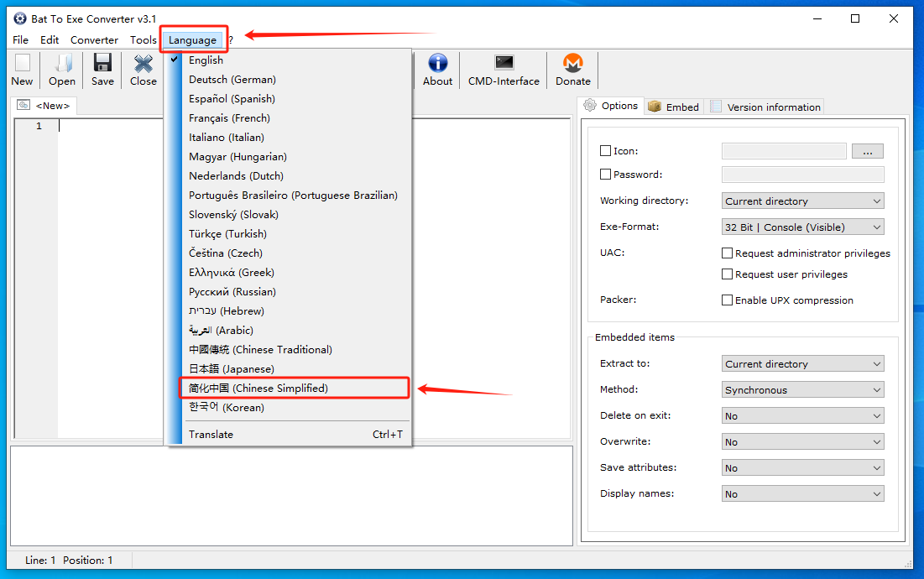The height and width of the screenshot is (579, 924).
Task: Open the Display names dropdown
Action: [x=802, y=493]
